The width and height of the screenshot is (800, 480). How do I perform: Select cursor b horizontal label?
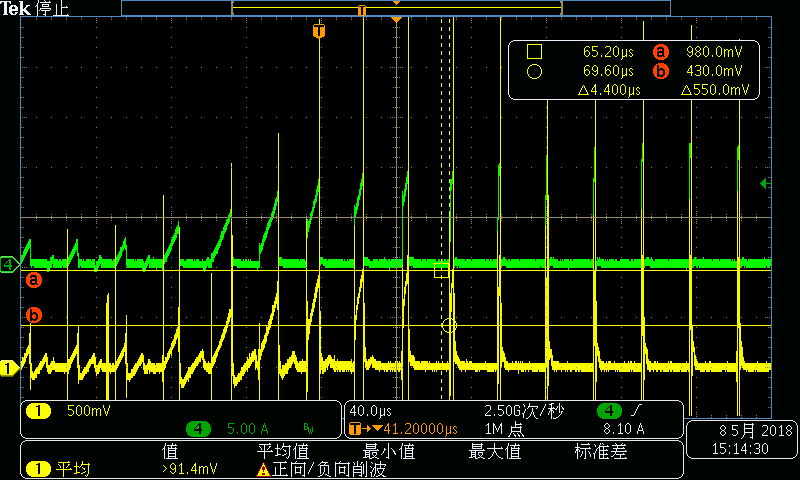pos(34,315)
